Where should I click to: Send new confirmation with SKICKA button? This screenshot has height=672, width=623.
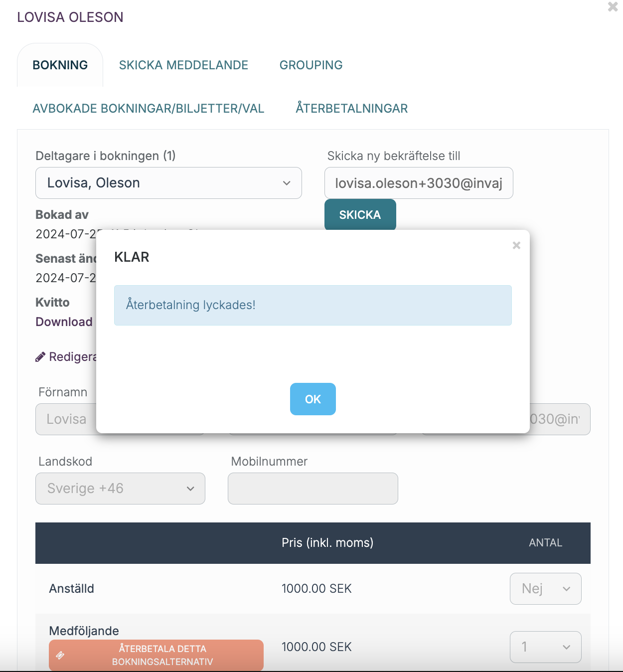[360, 215]
